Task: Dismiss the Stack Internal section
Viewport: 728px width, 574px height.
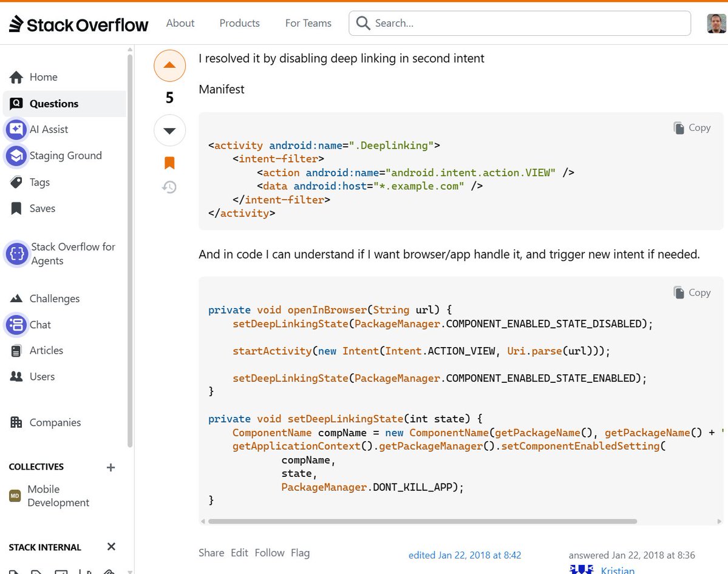Action: click(x=112, y=547)
